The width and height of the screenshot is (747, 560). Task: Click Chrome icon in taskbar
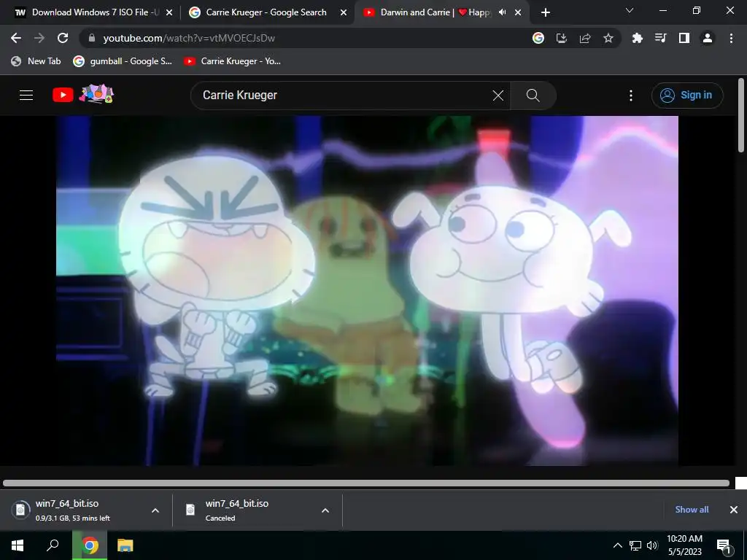pyautogui.click(x=90, y=545)
